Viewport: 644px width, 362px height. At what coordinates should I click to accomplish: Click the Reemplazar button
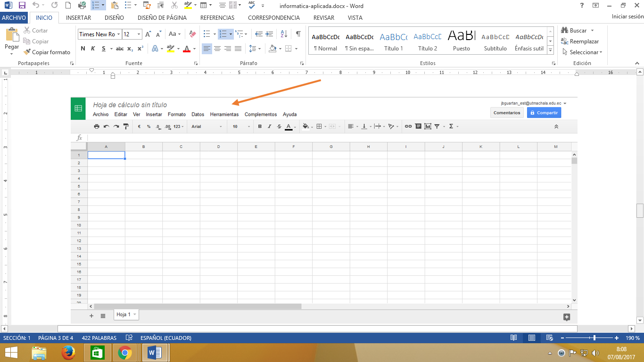(580, 41)
